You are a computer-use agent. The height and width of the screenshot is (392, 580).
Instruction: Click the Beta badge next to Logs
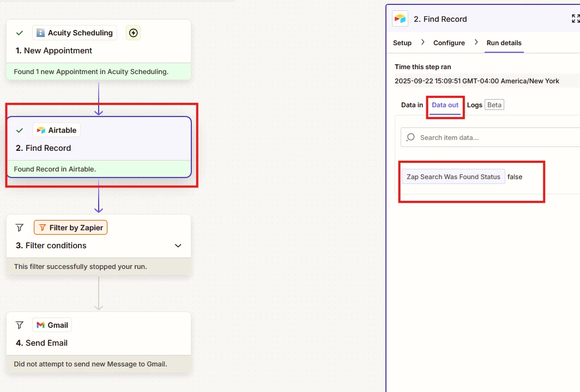coord(494,105)
